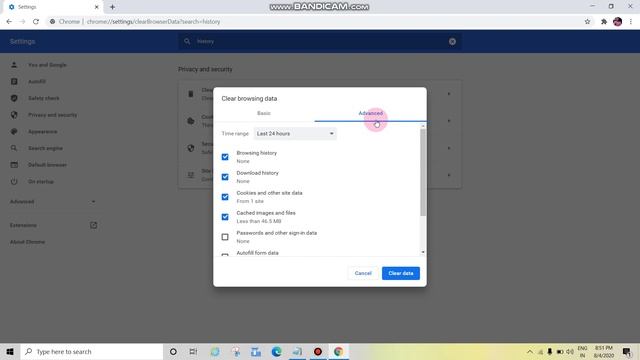Open Microsoft Edge from the taskbar
This screenshot has height=360, width=640.
276,351
